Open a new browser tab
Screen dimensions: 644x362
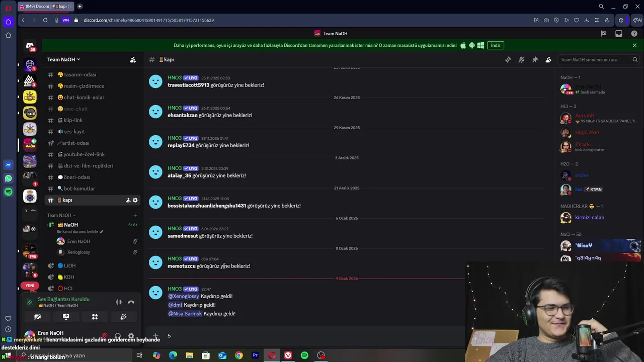(x=79, y=7)
